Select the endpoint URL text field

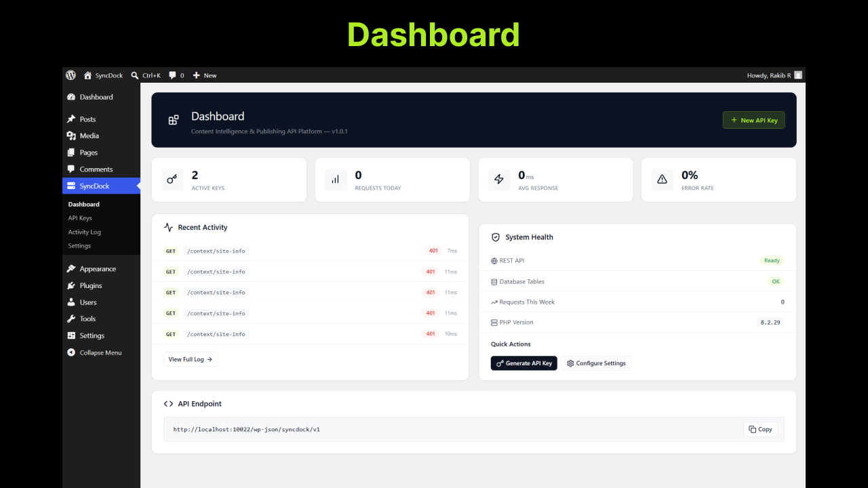tap(474, 429)
